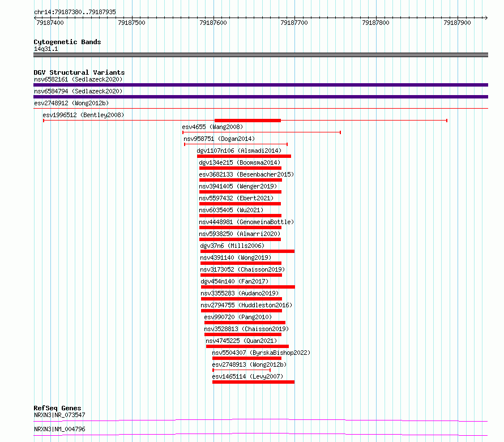Image resolution: width=504 pixels, height=442 pixels.
Task: Open nsv4448981 (GenomeinaBottle) label
Action: (246, 222)
